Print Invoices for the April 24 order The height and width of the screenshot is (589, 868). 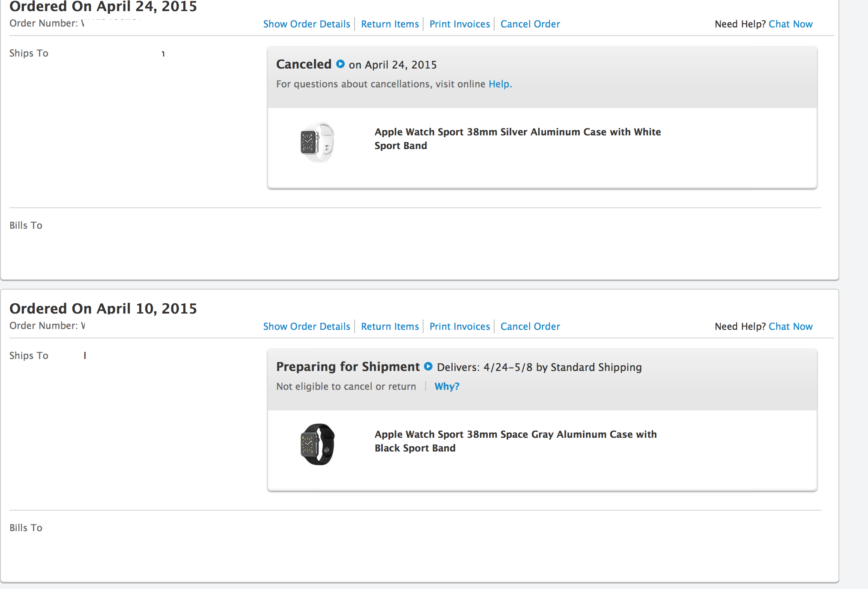tap(459, 24)
